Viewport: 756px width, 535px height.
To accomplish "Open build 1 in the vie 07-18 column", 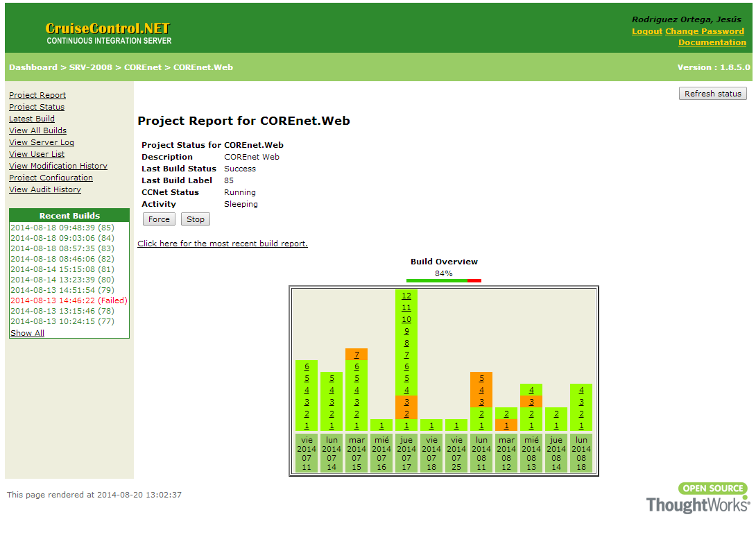I will click(x=431, y=426).
